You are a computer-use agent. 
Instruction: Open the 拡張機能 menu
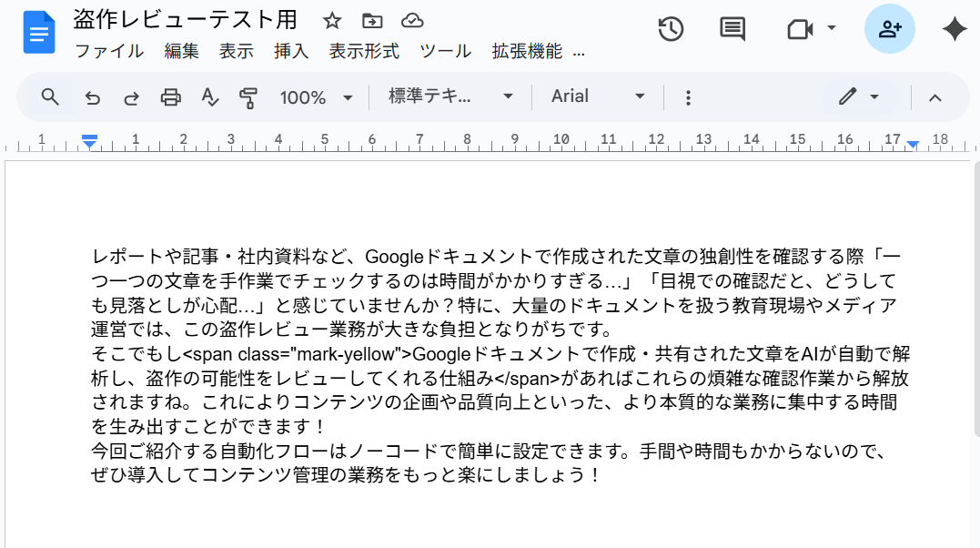527,51
